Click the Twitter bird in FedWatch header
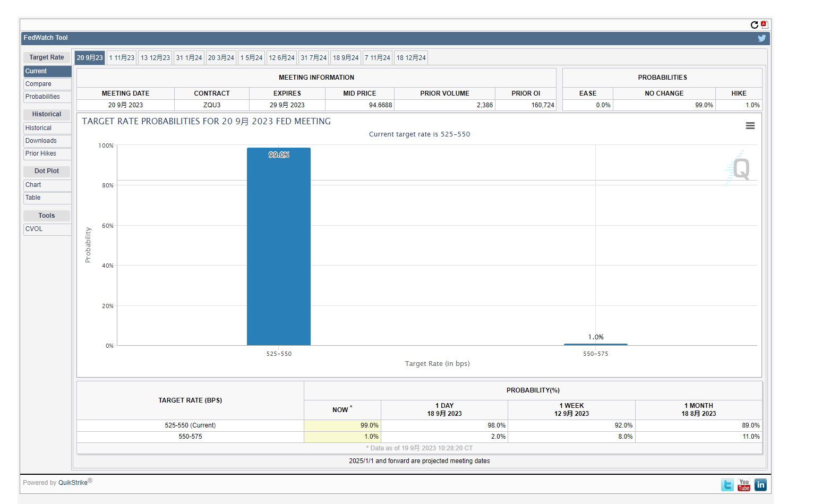Screen dimensions: 813x504 click(x=761, y=38)
